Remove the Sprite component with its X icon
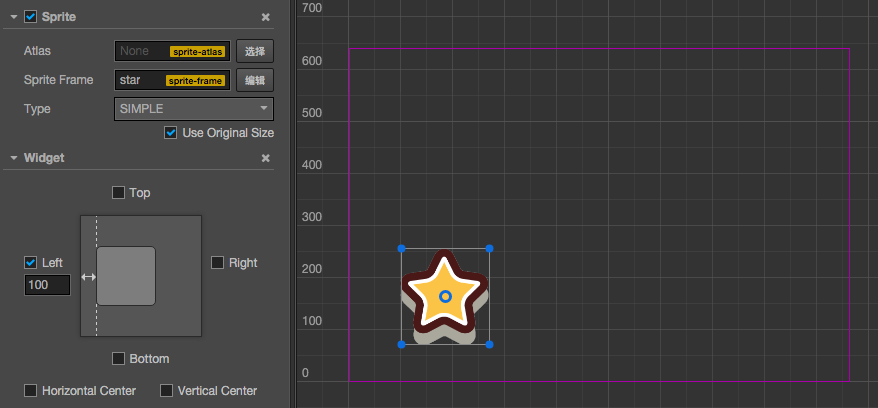This screenshot has width=878, height=408. (266, 17)
